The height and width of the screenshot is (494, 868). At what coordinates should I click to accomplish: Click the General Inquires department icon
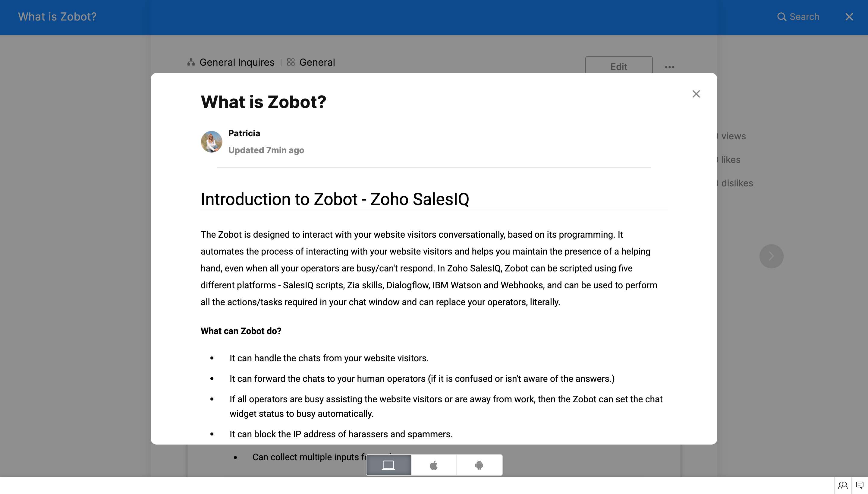(191, 62)
